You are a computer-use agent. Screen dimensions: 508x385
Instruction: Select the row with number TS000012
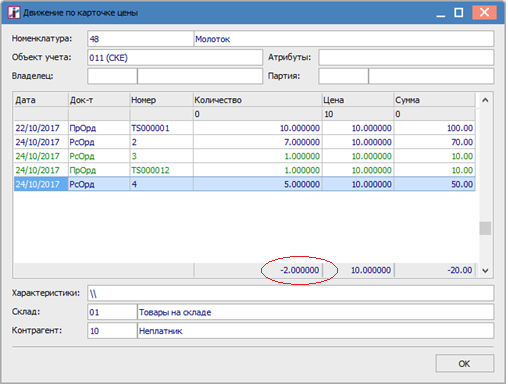pyautogui.click(x=245, y=170)
